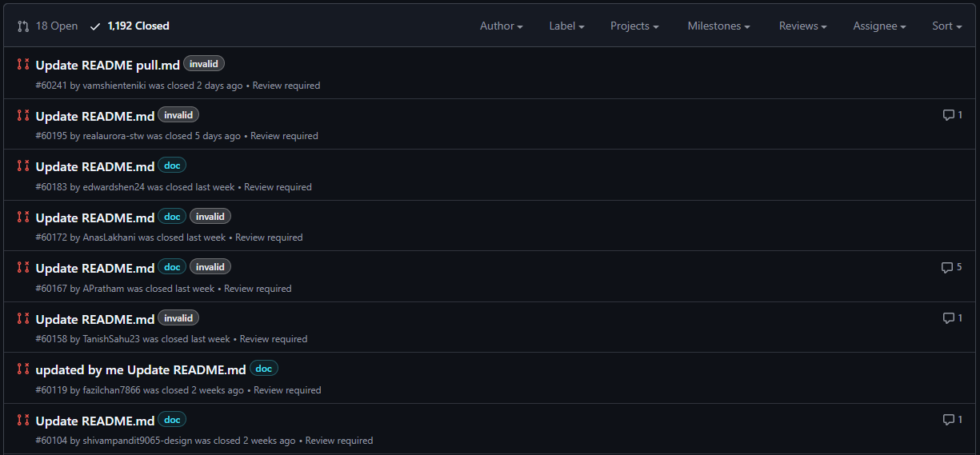Show the 18 Open pull requests
This screenshot has height=455, width=980.
click(56, 26)
